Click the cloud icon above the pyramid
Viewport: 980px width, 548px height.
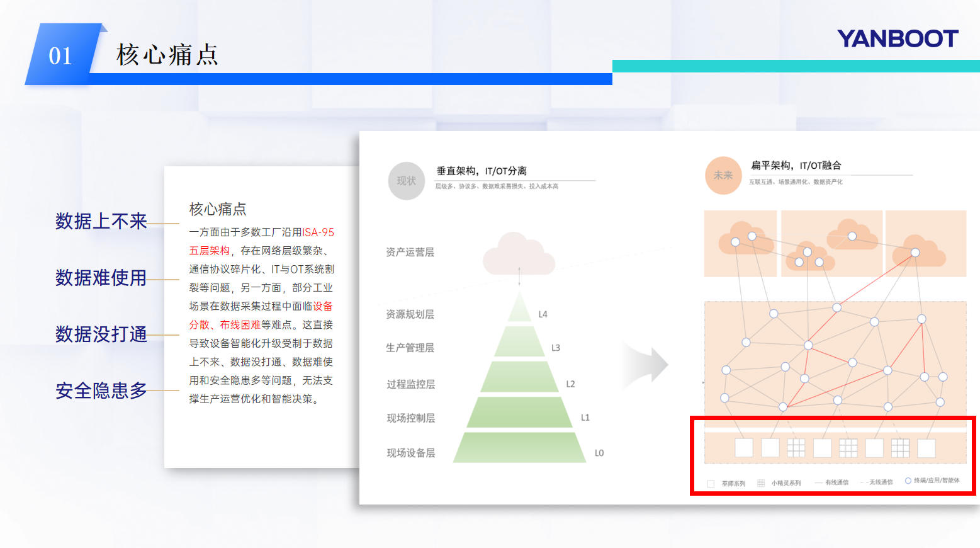[518, 254]
